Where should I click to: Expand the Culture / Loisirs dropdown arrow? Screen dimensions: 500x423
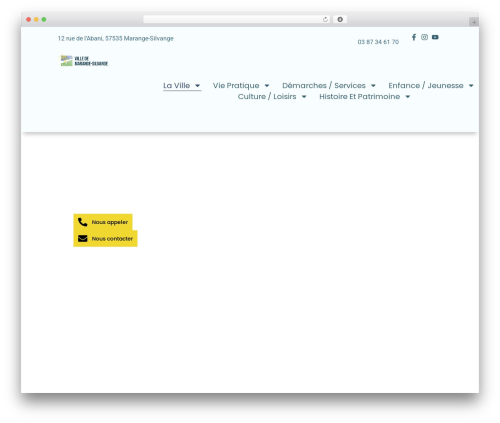[x=304, y=97]
